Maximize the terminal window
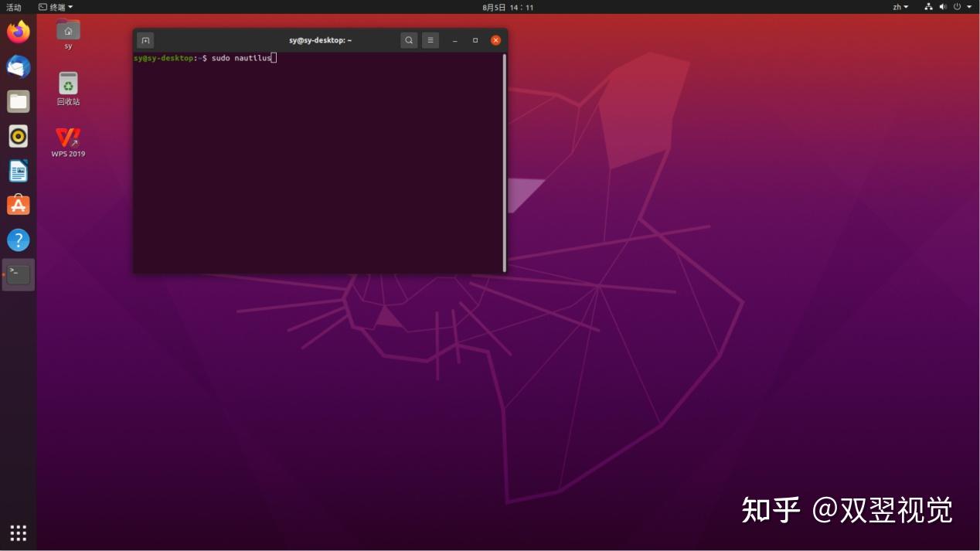This screenshot has height=551, width=980. coord(475,40)
